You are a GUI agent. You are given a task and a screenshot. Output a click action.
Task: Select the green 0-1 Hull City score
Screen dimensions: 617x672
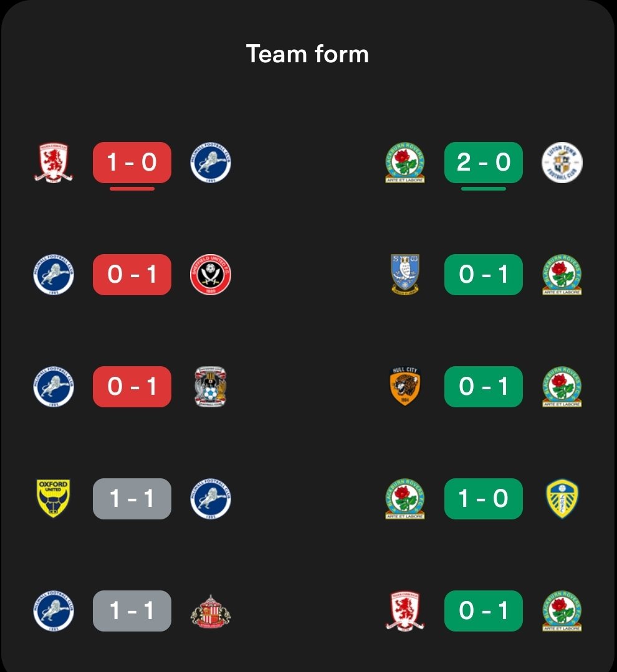click(484, 387)
